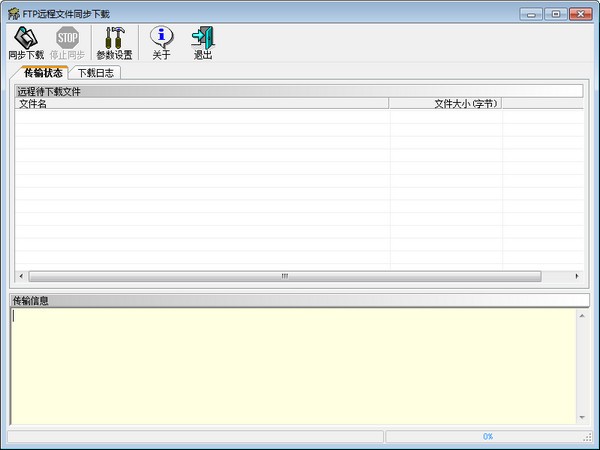
Task: Click the 0% progress bar
Action: coord(487,437)
